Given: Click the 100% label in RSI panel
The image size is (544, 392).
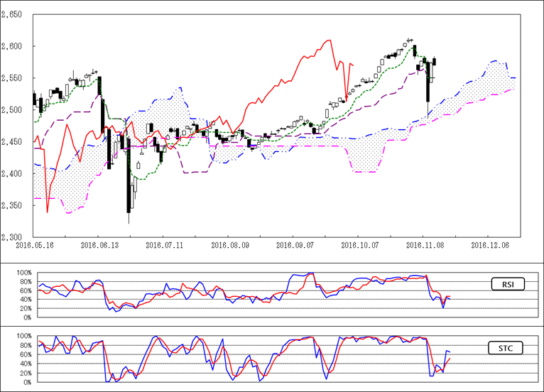Looking at the screenshot, I should (x=23, y=273).
